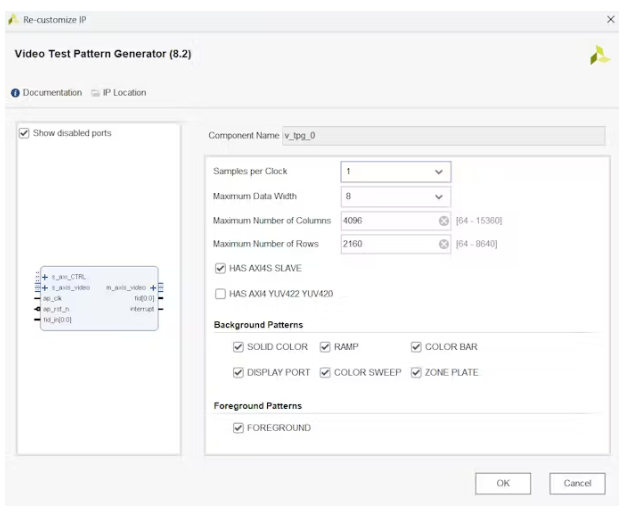Viewport: 625px width, 512px height.
Task: Clear the Maximum Number of Columns field
Action: pos(443,220)
